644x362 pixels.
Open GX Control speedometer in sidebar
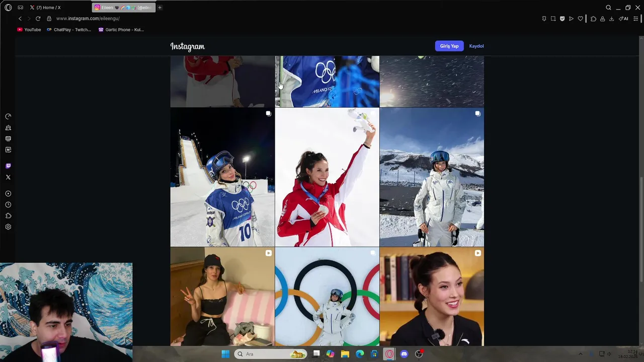[x=8, y=116]
